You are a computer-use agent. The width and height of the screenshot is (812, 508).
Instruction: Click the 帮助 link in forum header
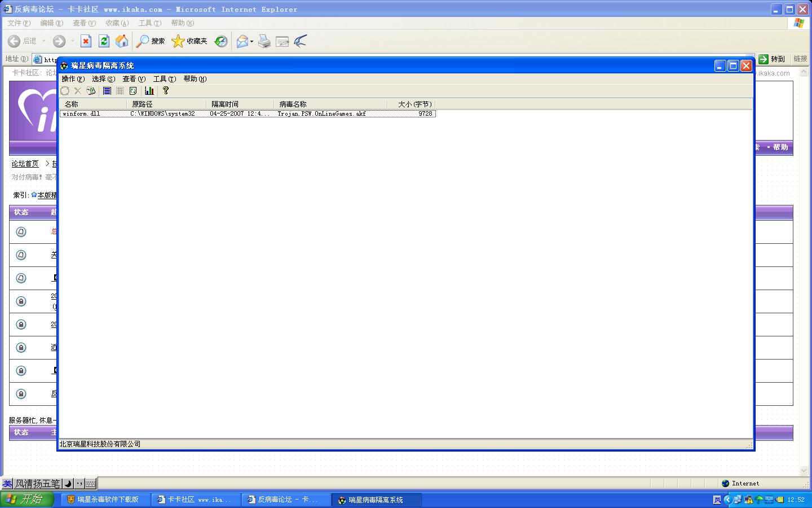click(780, 147)
